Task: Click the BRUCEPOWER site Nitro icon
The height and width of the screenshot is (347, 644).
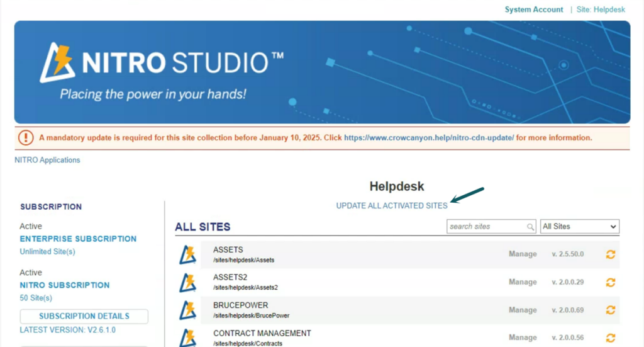Action: [x=187, y=310]
